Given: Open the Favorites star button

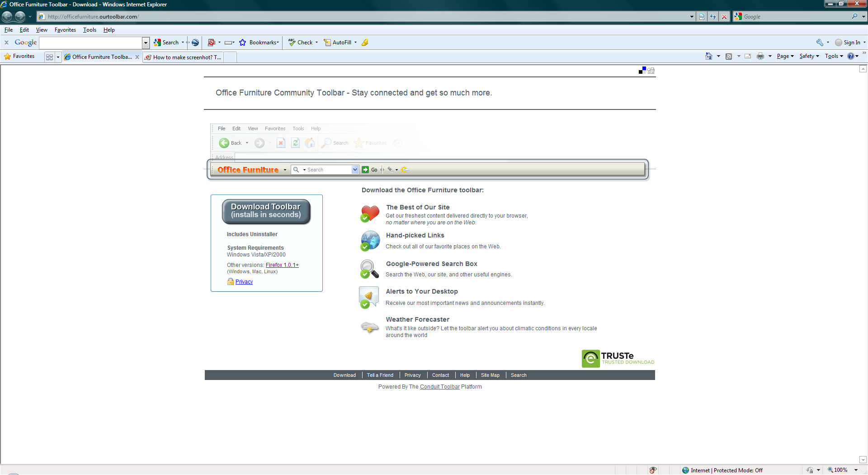Looking at the screenshot, I should click(x=19, y=57).
